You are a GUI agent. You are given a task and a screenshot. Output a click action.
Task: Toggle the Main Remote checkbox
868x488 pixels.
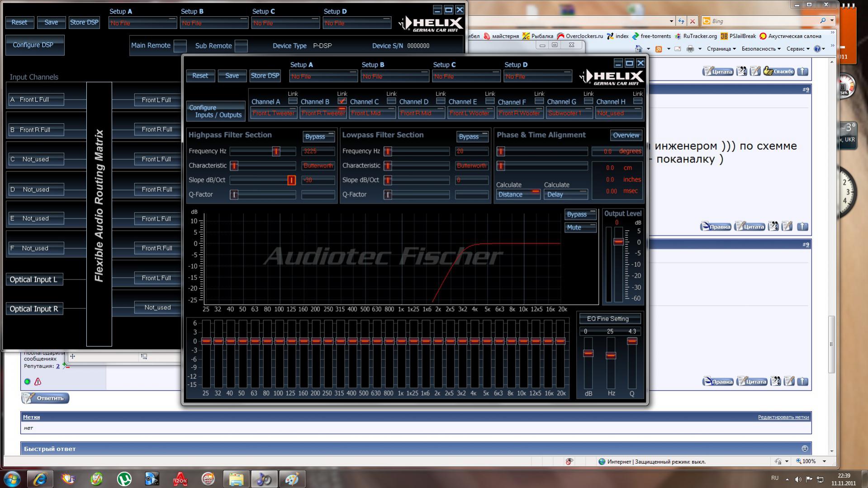click(180, 46)
